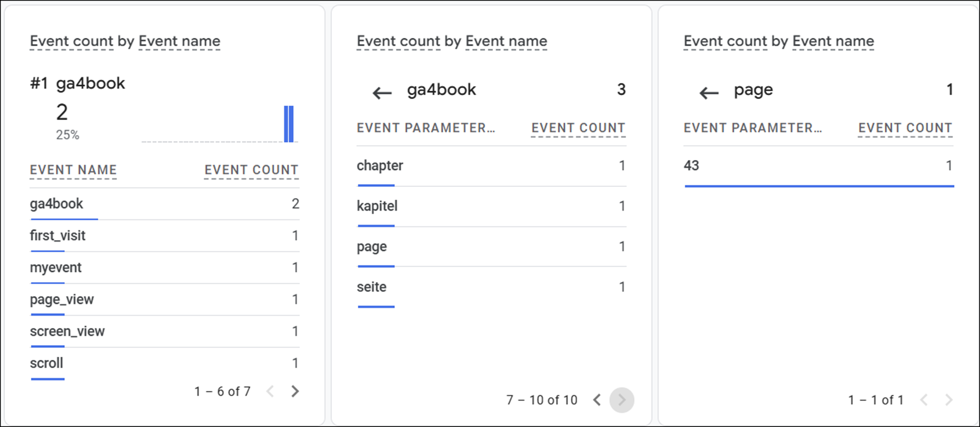
Task: Select scroll event row
Action: 164,363
